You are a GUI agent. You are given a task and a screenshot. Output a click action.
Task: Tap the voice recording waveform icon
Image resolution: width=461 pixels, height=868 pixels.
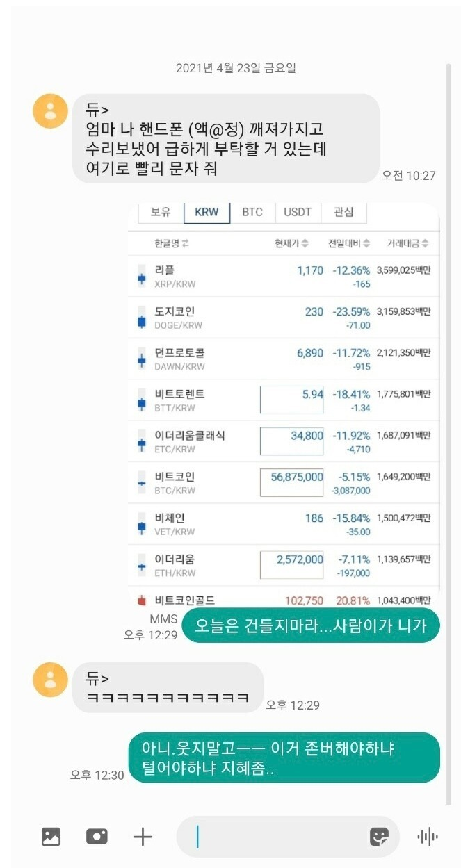pyautogui.click(x=428, y=837)
